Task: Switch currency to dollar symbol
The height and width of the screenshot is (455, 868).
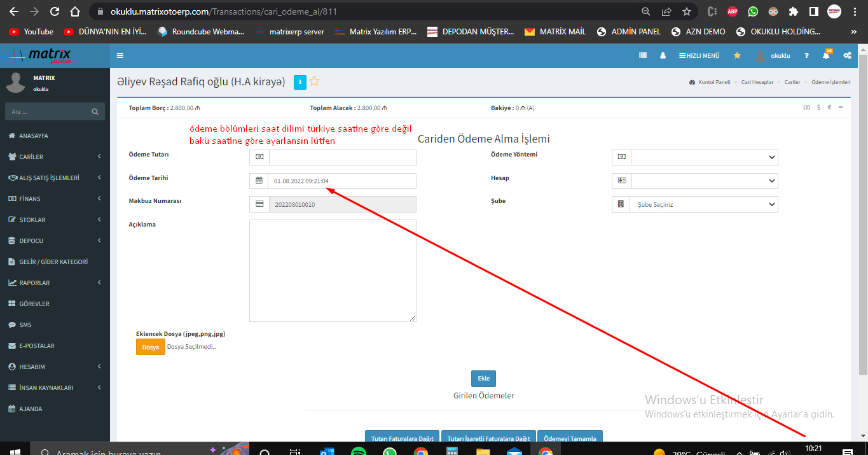Action: click(x=818, y=108)
